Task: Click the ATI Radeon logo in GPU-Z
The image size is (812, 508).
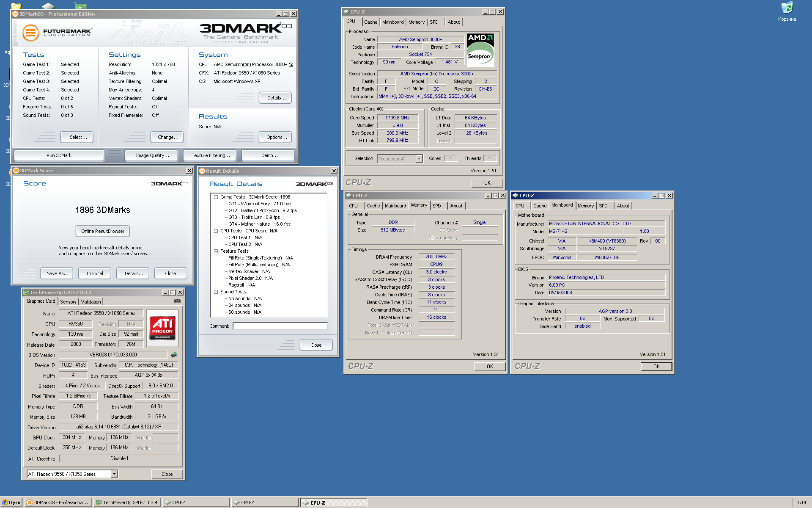Action: tap(162, 328)
